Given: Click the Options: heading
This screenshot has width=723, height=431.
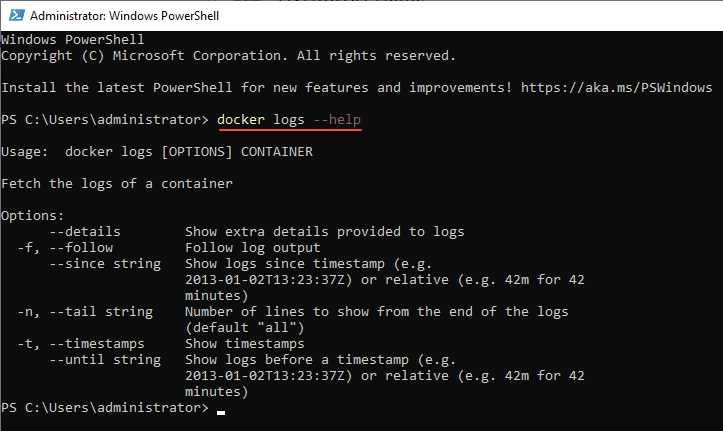Looking at the screenshot, I should (x=33, y=216).
